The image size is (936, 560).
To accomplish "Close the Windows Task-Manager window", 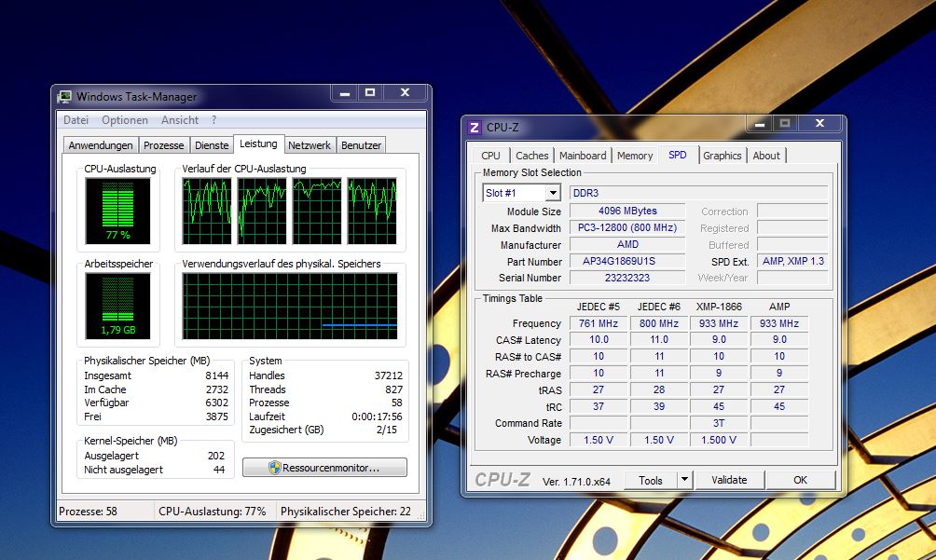I will click(x=405, y=92).
